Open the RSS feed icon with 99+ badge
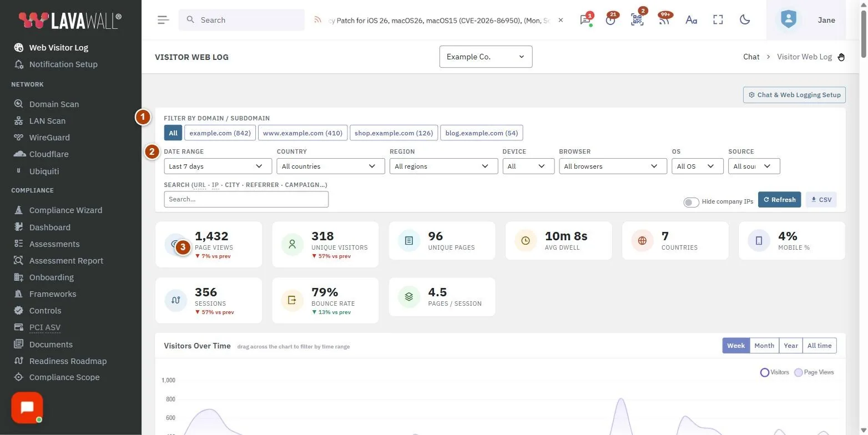This screenshot has width=868, height=435. tap(664, 20)
